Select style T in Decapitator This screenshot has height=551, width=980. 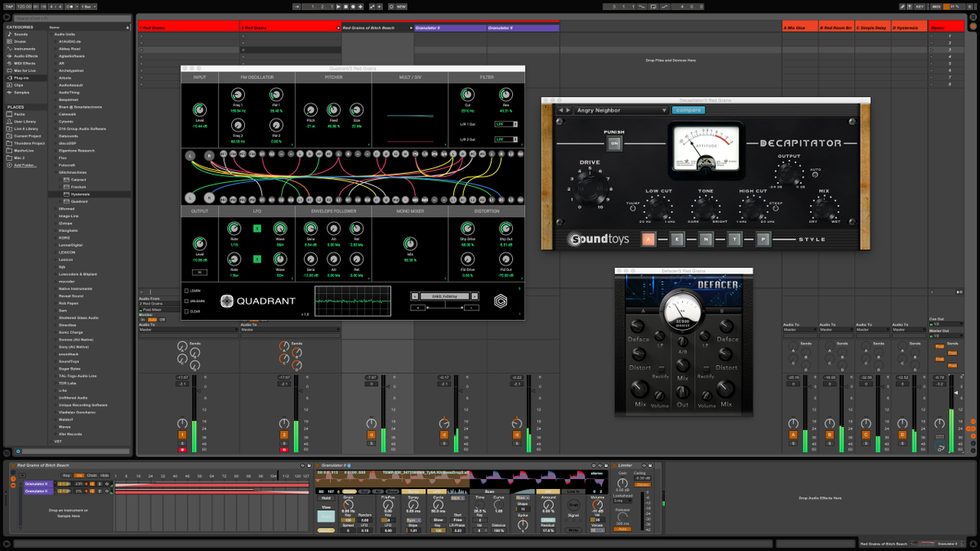point(734,239)
